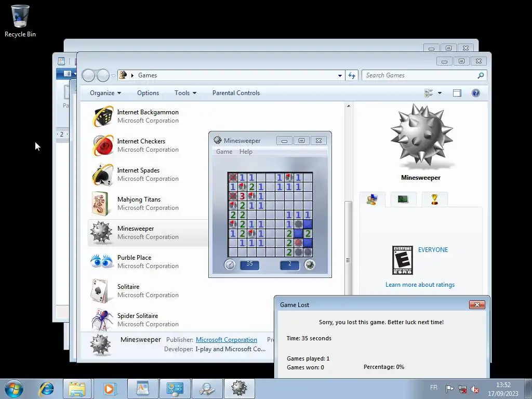532x399 pixels.
Task: Click the refresh button beside address bar
Action: (x=352, y=75)
